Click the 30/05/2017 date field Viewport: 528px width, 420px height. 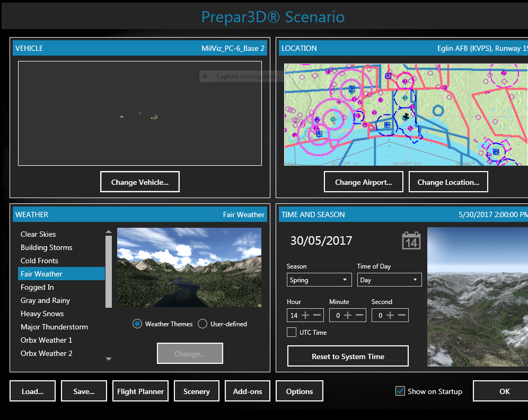[321, 240]
